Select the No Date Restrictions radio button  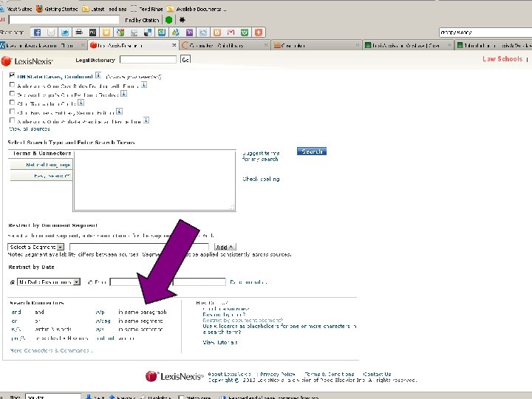[x=13, y=282]
